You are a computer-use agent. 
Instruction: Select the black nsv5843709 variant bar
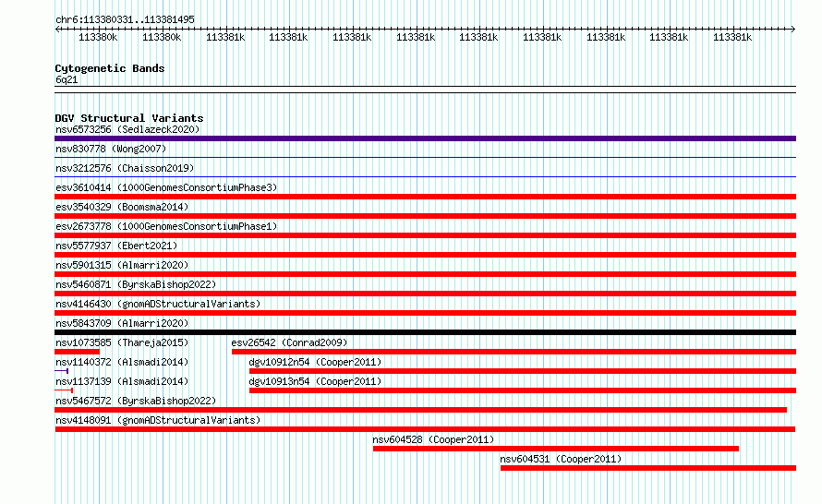click(425, 332)
